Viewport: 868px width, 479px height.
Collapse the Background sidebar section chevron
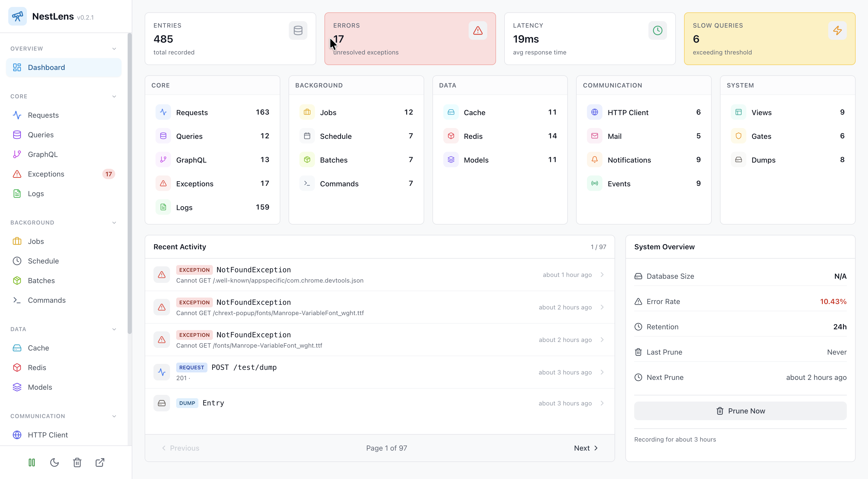[x=114, y=223]
